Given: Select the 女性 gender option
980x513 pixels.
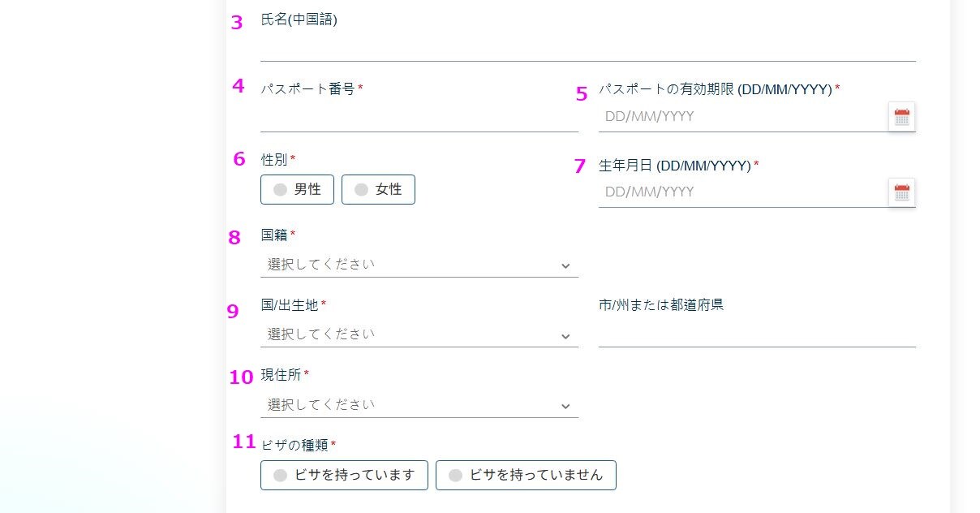Looking at the screenshot, I should coord(378,190).
